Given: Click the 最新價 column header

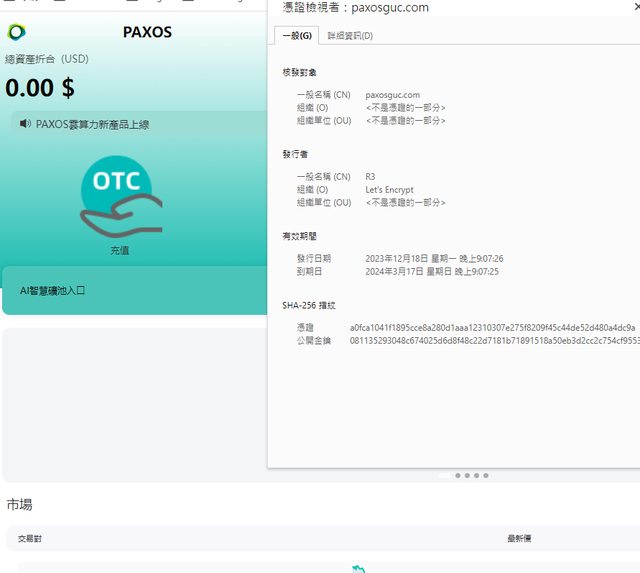Looking at the screenshot, I should point(519,539).
